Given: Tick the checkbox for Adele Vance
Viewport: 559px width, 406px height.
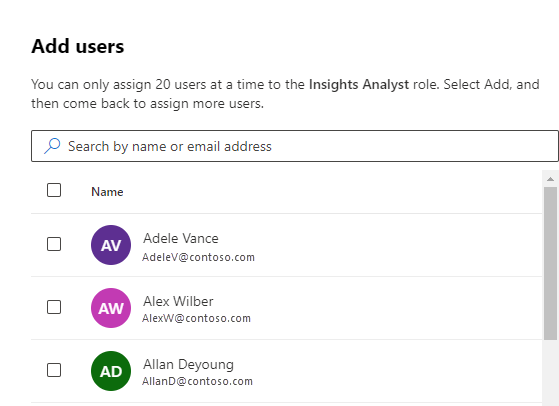Looking at the screenshot, I should (x=54, y=244).
